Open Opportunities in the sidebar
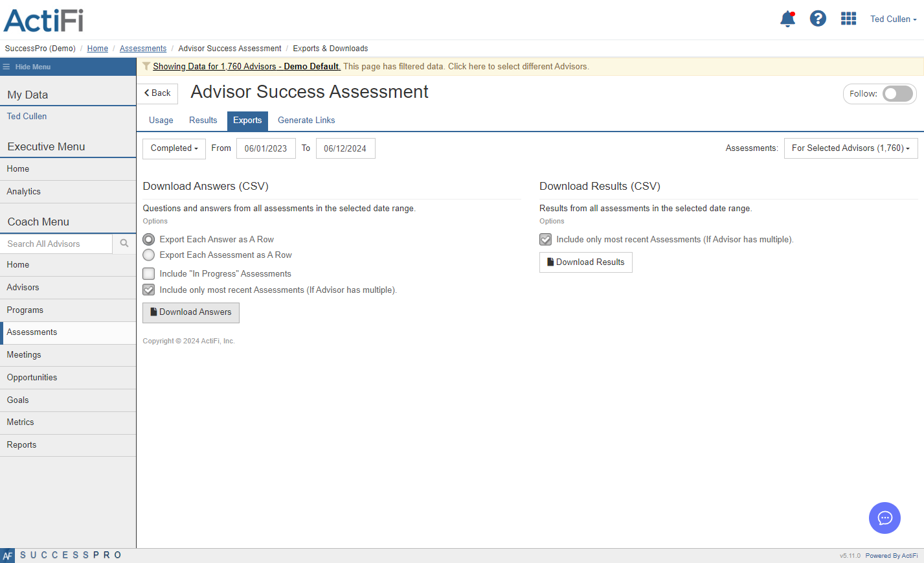Screen dimensions: 924x563 pyautogui.click(x=68, y=378)
